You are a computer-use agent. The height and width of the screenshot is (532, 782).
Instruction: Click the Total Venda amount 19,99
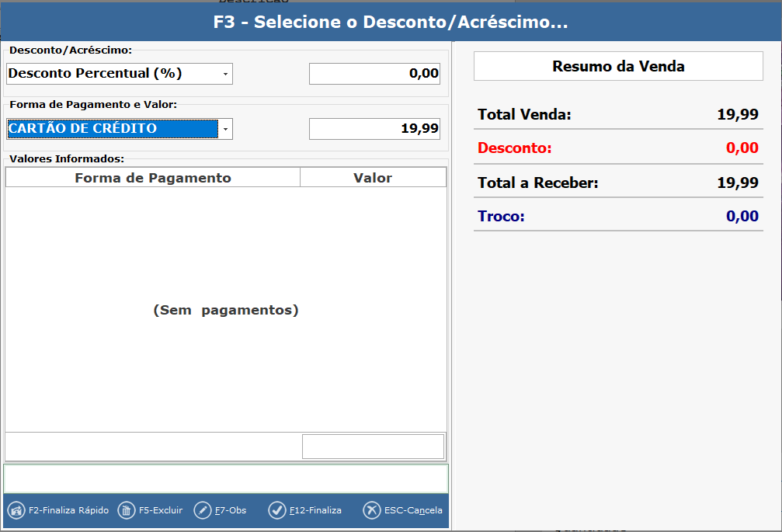pos(738,115)
